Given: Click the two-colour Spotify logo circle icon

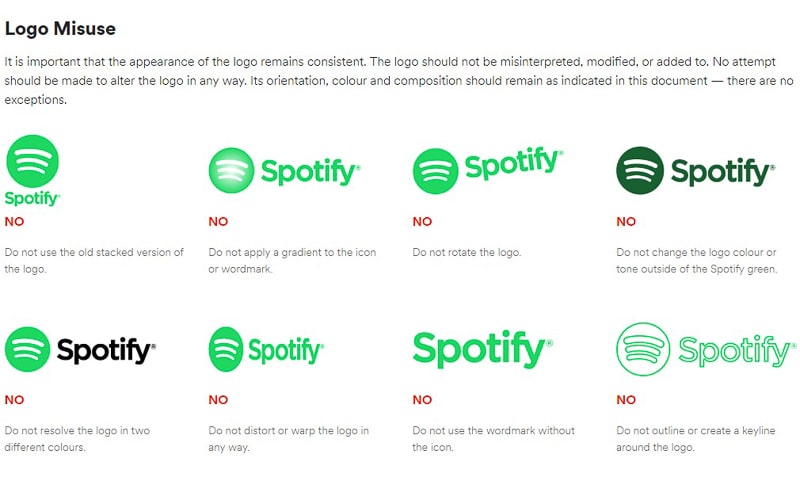Looking at the screenshot, I should tap(28, 350).
